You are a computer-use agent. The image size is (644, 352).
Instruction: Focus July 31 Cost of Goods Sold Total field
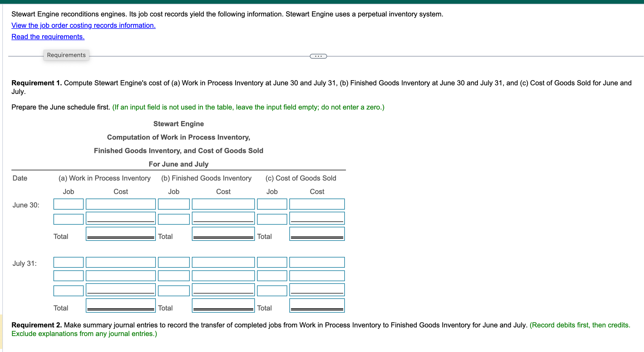click(x=317, y=306)
